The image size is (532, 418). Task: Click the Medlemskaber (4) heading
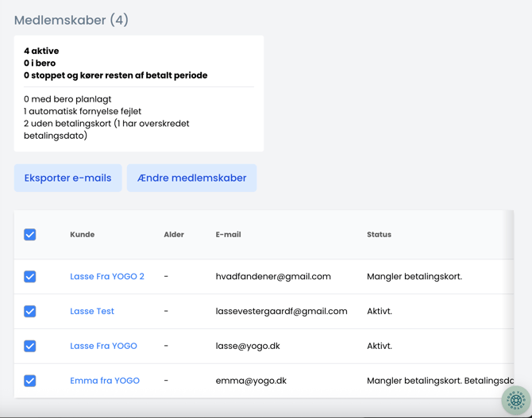click(71, 20)
